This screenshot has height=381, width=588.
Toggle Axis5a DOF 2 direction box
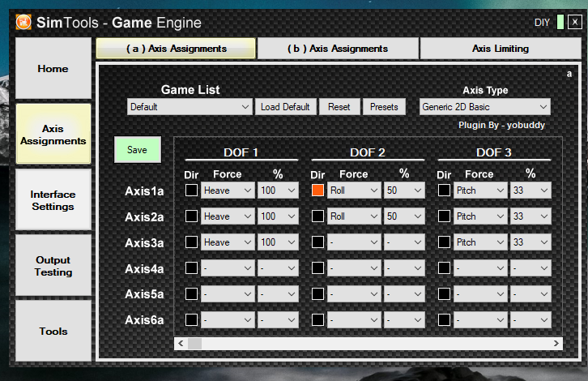[317, 294]
